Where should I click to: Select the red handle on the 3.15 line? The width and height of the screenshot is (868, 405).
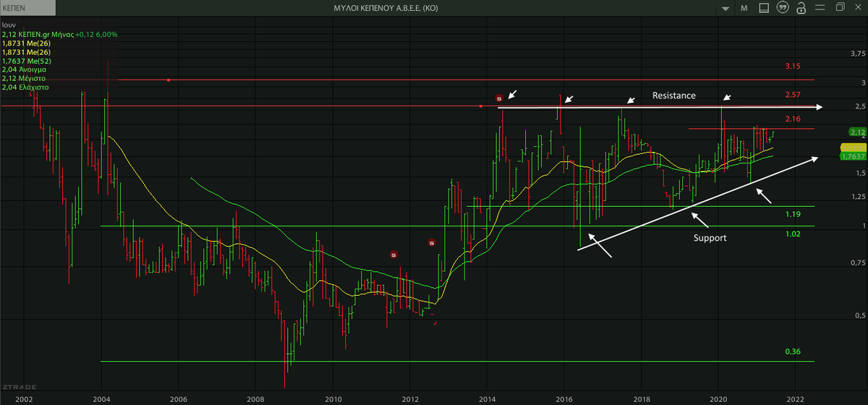[x=168, y=80]
